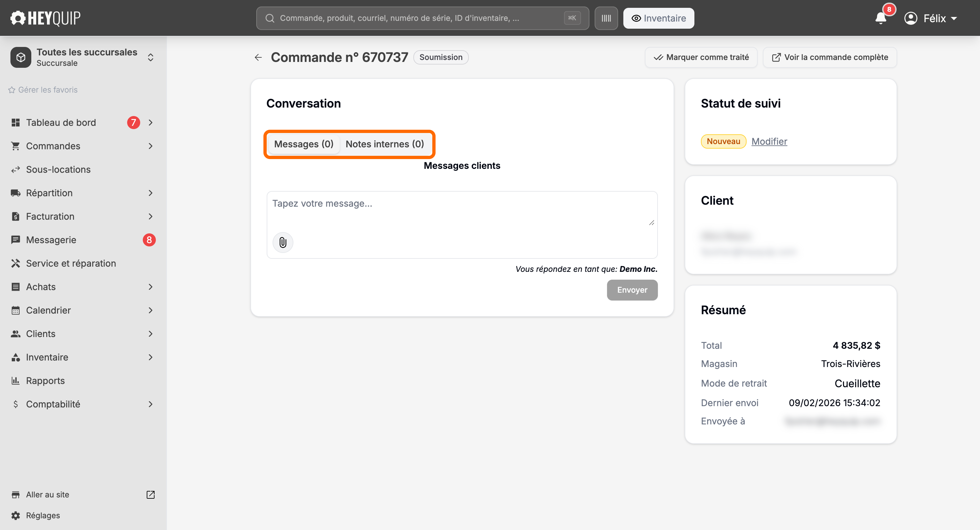Click Marquer comme traité button
Screen dimensions: 980x530
pos(701,57)
